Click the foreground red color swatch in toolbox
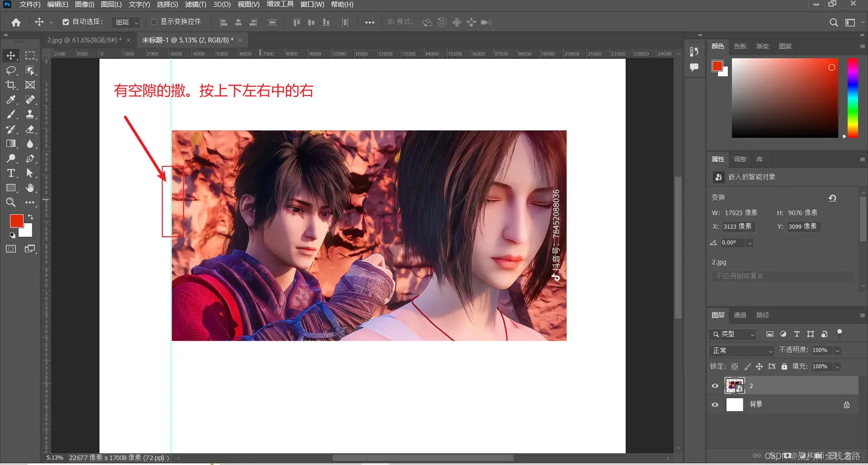The width and height of the screenshot is (868, 465). [15, 220]
